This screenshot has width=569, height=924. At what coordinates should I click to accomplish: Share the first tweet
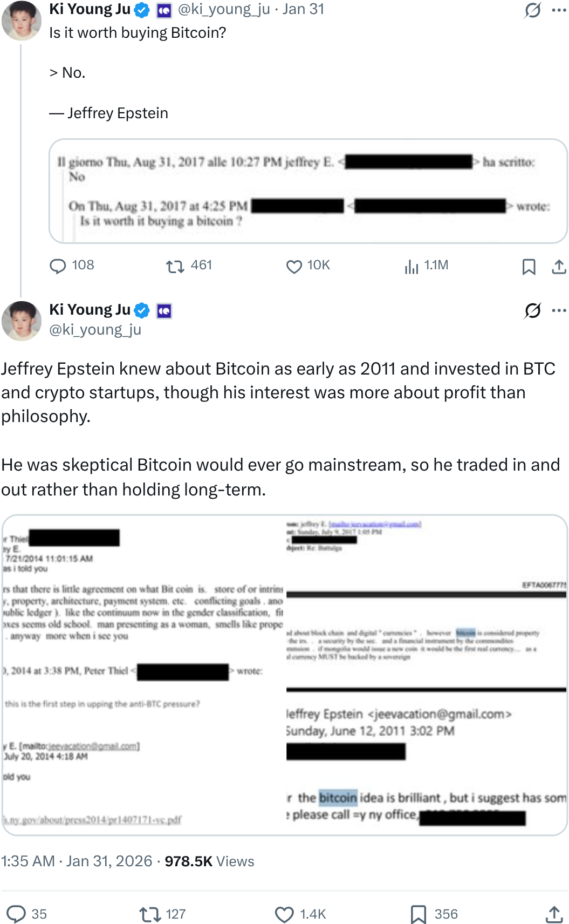559,267
